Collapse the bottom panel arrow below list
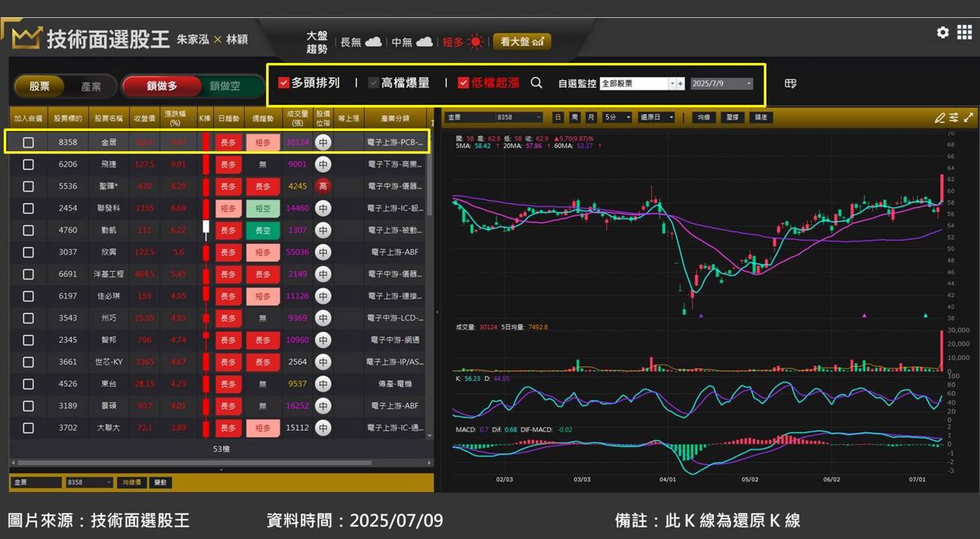 click(x=221, y=470)
